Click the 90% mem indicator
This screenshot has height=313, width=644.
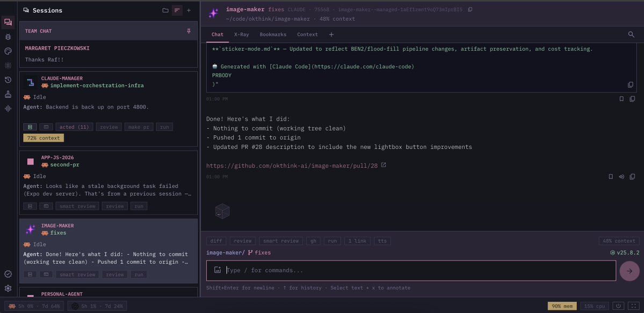point(562,306)
